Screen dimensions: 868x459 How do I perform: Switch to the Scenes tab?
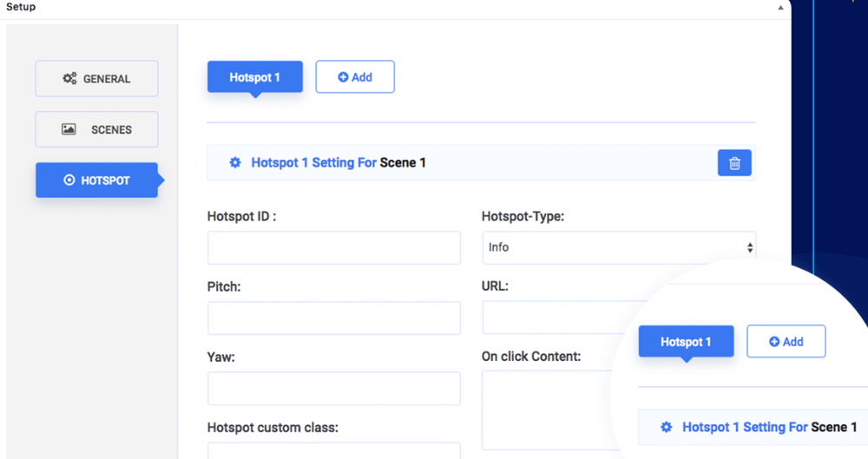pos(96,129)
